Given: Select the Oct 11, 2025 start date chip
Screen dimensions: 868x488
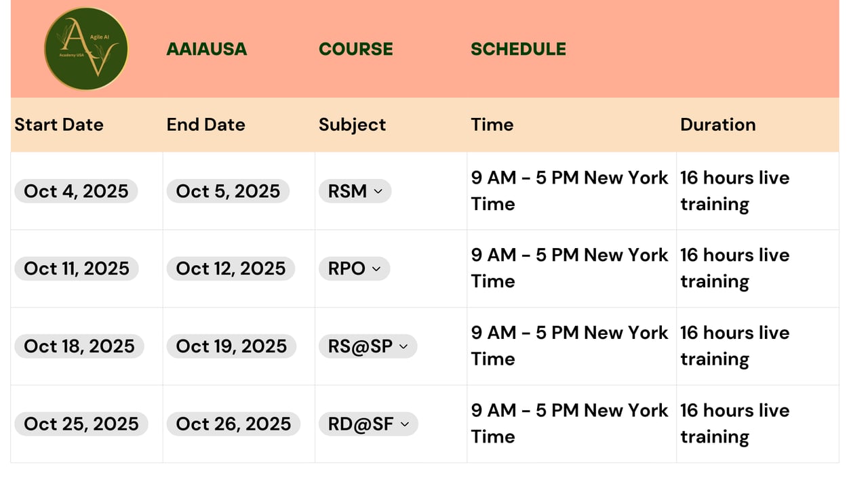Looking at the screenshot, I should (x=77, y=268).
